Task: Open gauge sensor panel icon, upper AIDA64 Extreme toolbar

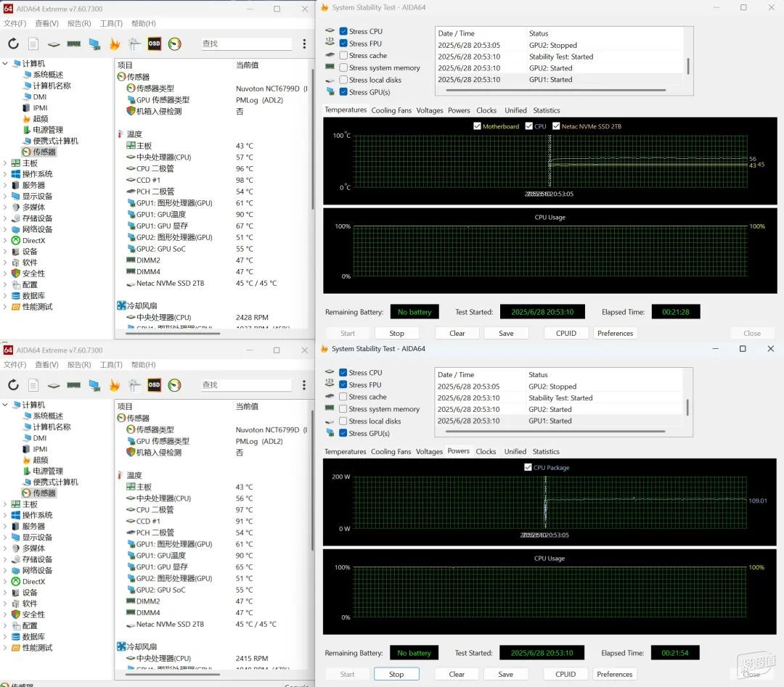Action: pyautogui.click(x=174, y=44)
